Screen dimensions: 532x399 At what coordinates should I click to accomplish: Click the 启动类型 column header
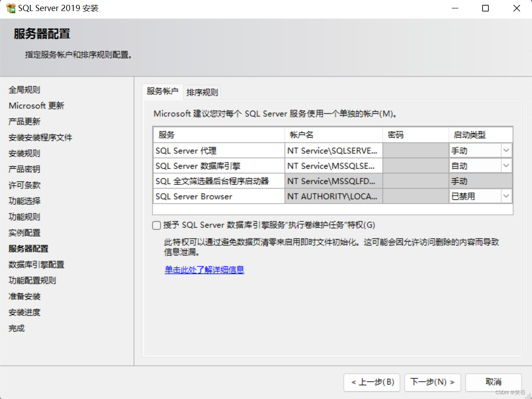click(481, 135)
